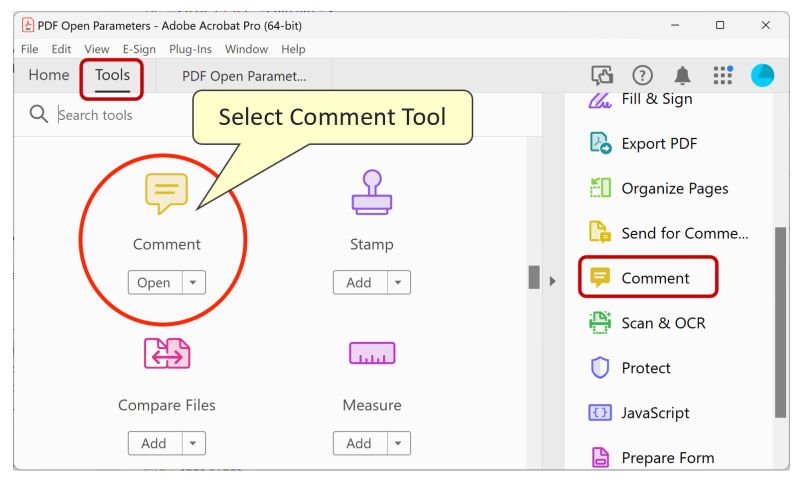
Task: Open the Help question mark icon
Action: click(642, 75)
